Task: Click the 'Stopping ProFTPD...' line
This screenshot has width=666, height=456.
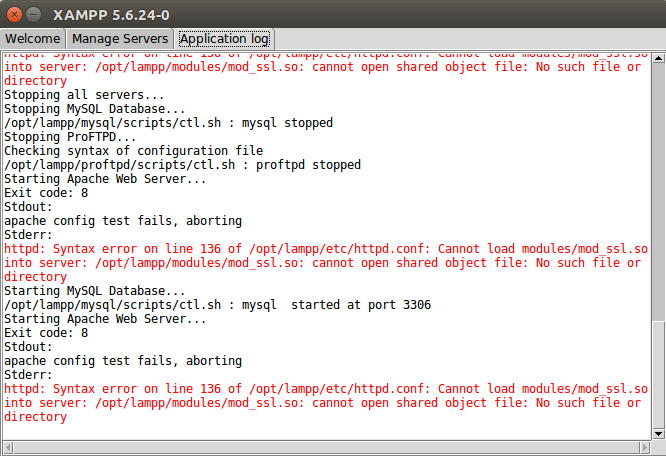Action: point(70,137)
